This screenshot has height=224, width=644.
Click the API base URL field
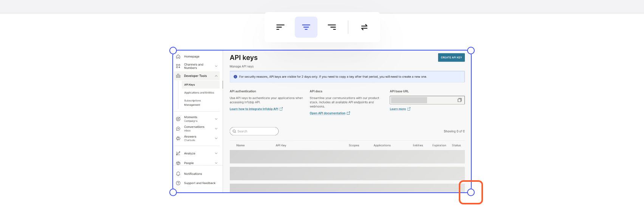427,100
